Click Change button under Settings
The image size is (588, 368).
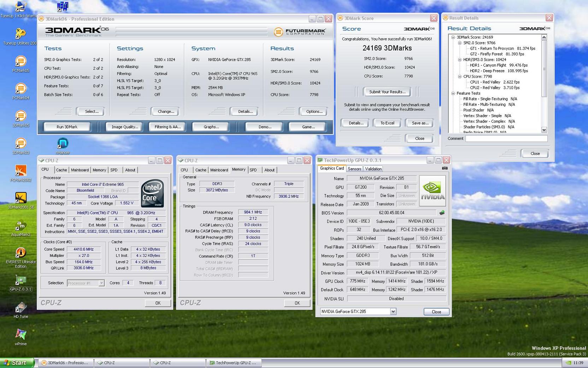[x=166, y=111]
